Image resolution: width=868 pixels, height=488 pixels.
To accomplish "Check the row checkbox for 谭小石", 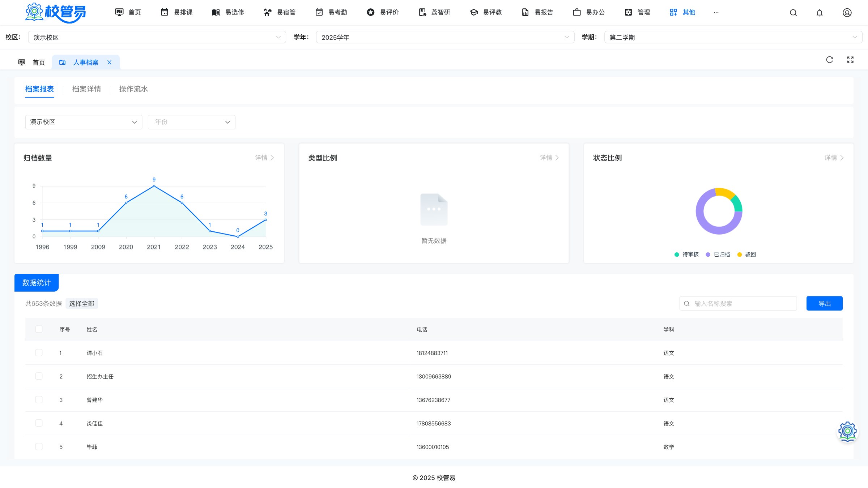I will (x=39, y=352).
